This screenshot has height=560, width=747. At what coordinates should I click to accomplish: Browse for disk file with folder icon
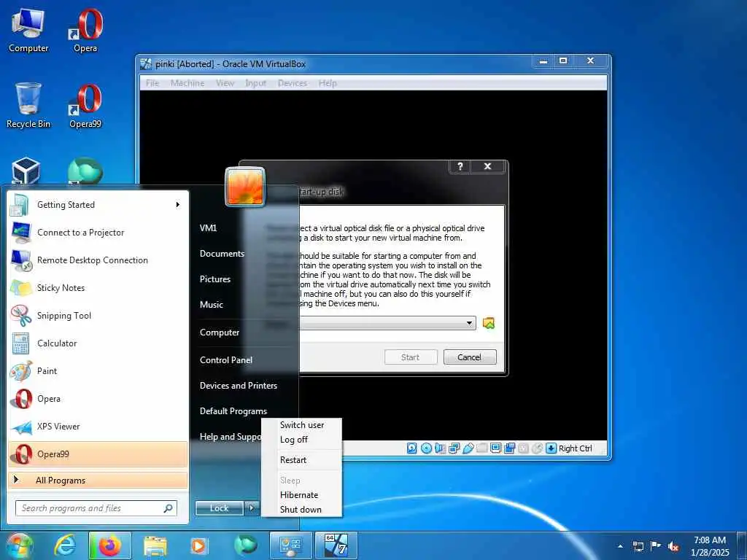tap(489, 323)
